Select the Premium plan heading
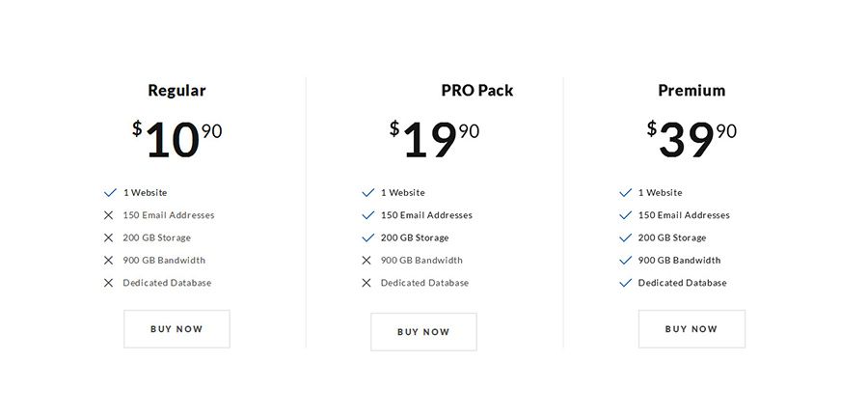The image size is (868, 417). pyautogui.click(x=692, y=91)
